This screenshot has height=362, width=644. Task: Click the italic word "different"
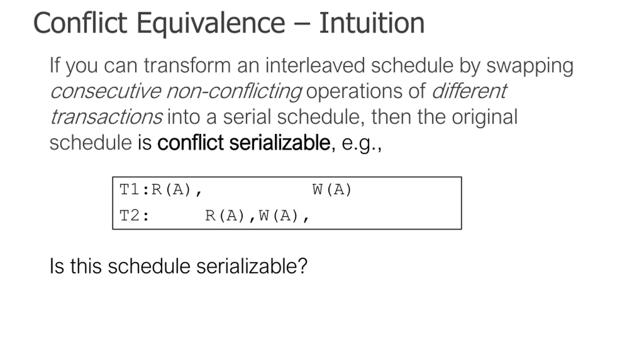coord(469,91)
